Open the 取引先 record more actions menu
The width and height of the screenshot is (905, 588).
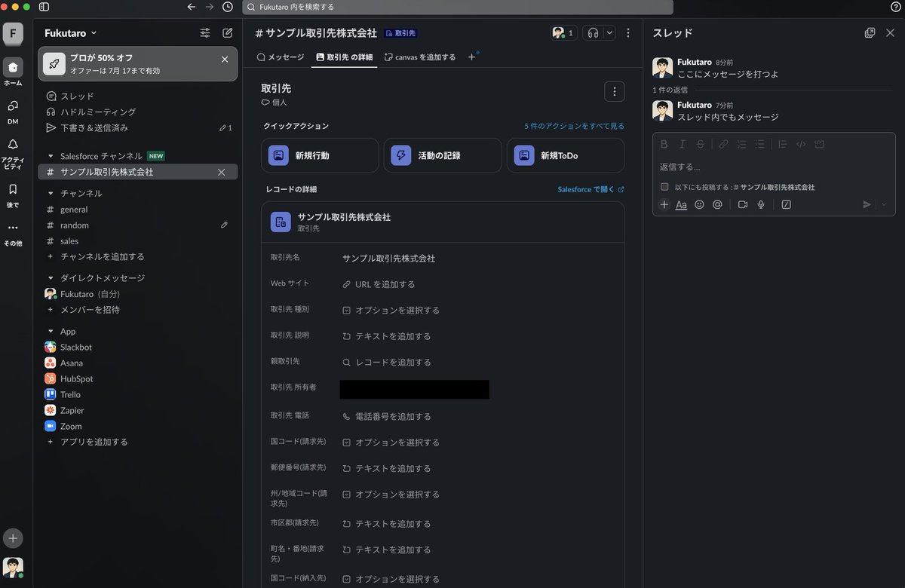(x=615, y=91)
